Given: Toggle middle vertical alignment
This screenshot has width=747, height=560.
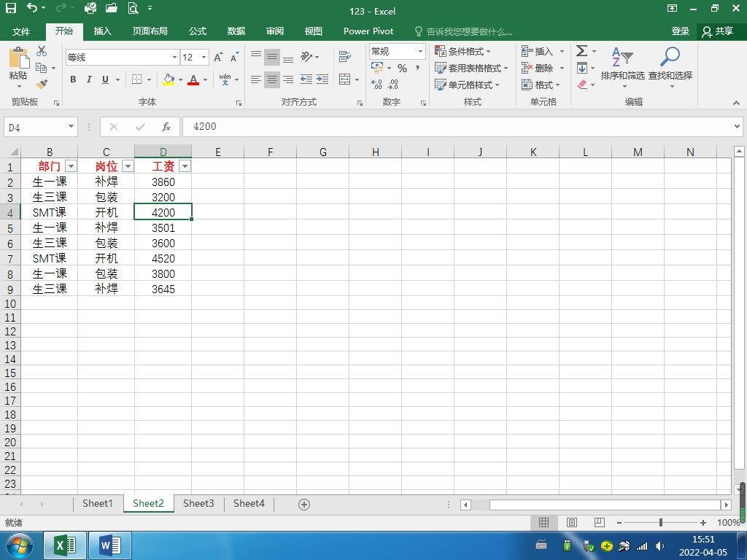Looking at the screenshot, I should click(272, 57).
